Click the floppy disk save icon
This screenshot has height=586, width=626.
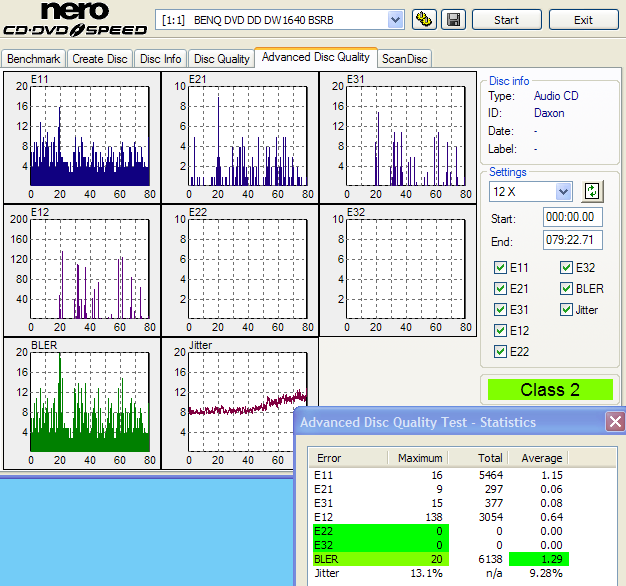coord(453,20)
